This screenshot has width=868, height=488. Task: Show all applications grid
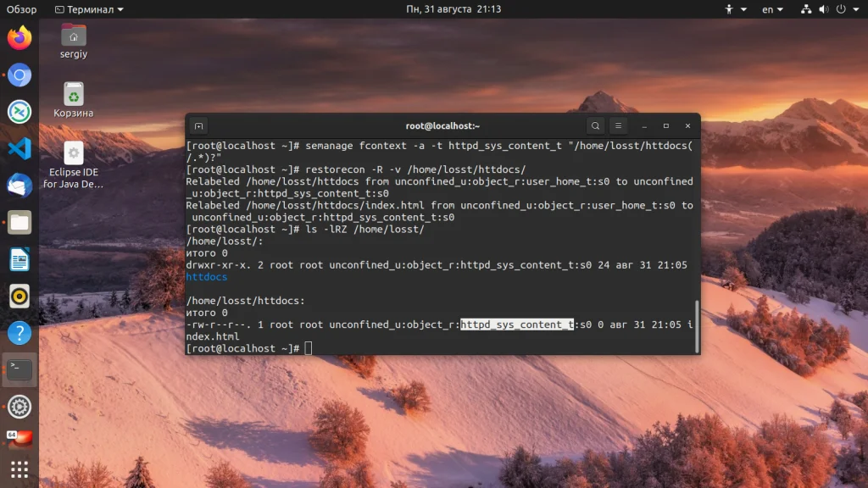[x=19, y=469]
